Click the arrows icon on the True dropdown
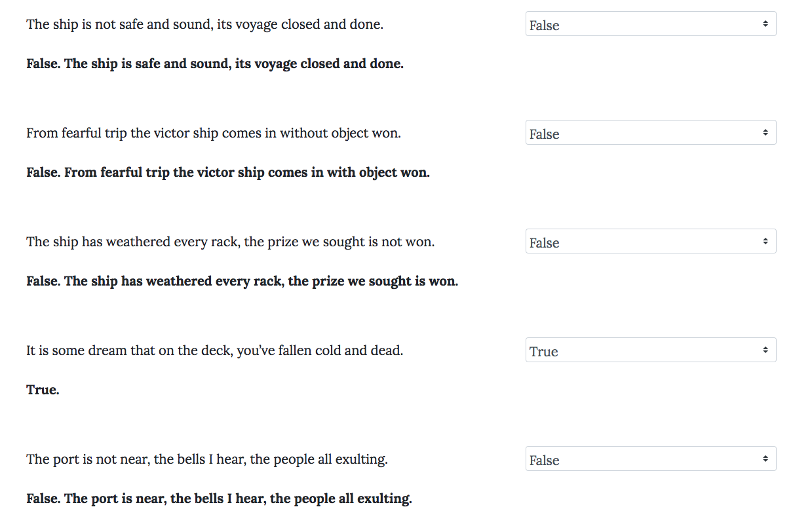 point(765,350)
